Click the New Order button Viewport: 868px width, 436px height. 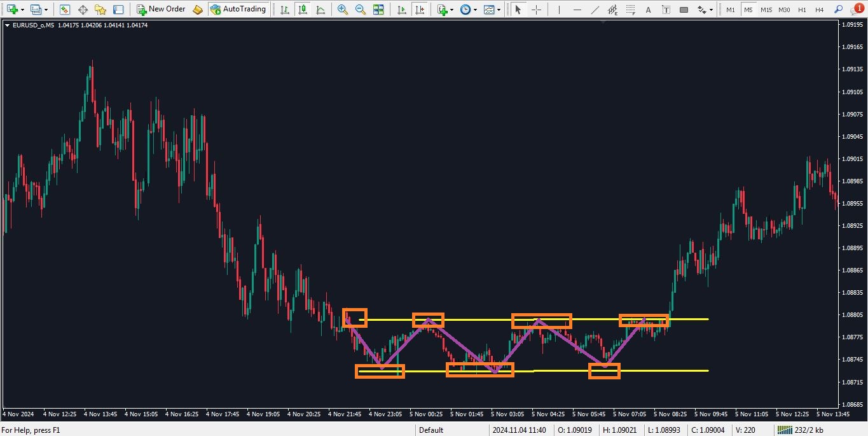click(162, 10)
